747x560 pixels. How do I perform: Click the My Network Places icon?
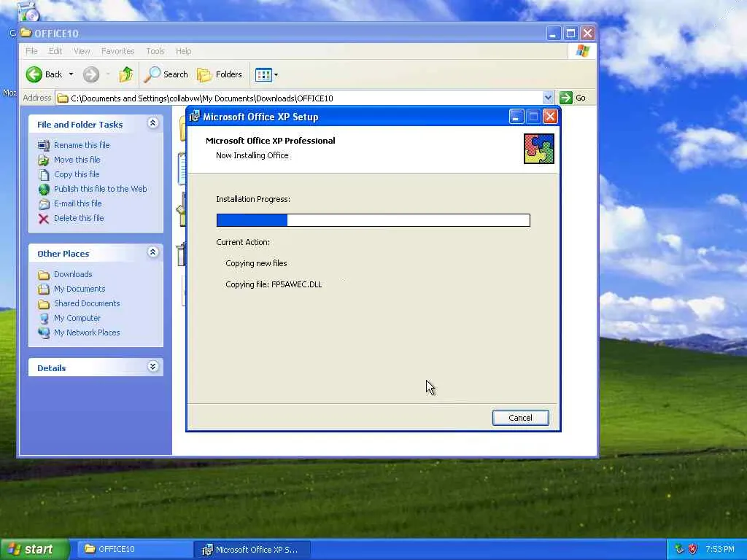(x=44, y=332)
